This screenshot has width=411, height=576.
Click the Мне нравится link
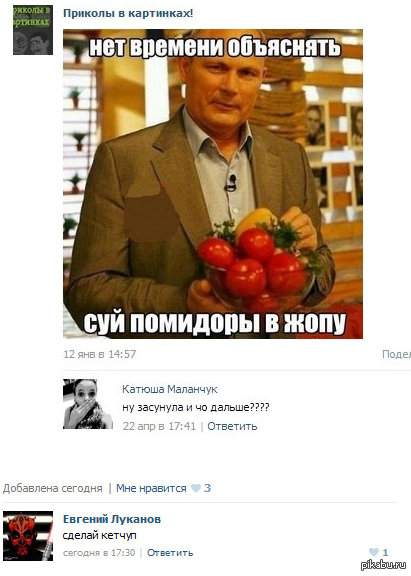tap(151, 488)
